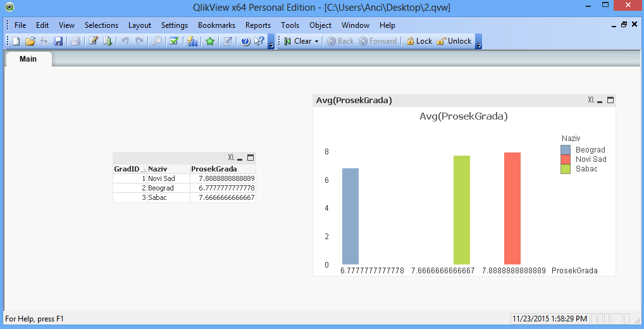
Task: Open the Object menu
Action: coord(320,25)
